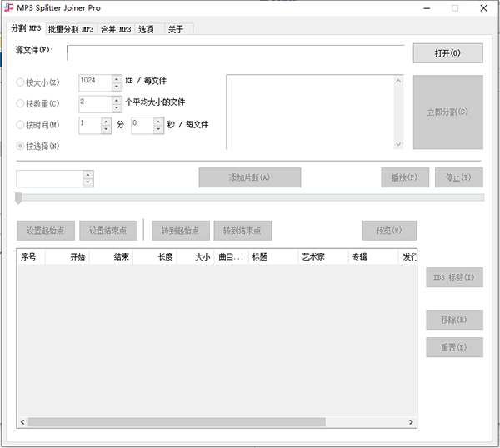
Task: Click the 预览(W) button
Action: (389, 231)
